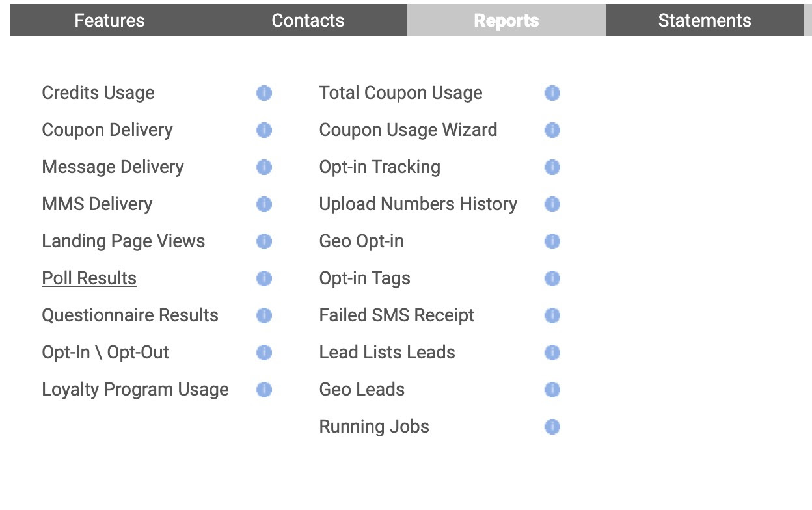
Task: Click info icon beside Geo Opt-in
Action: [x=552, y=241]
